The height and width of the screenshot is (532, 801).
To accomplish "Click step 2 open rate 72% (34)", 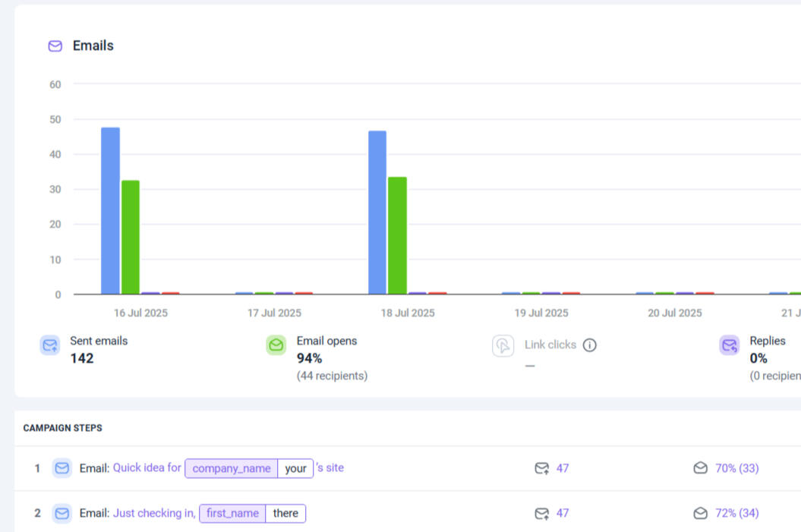I will point(736,514).
